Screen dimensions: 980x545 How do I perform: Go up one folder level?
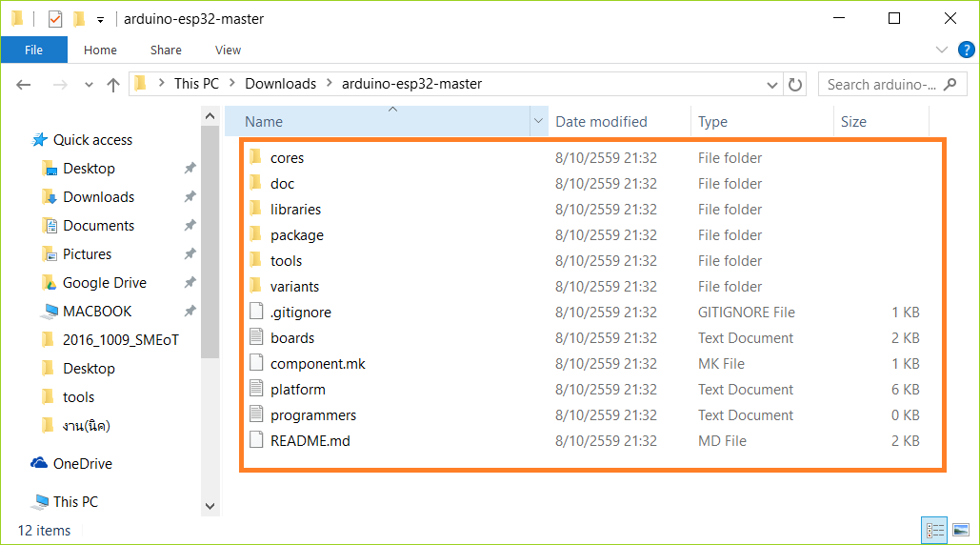pos(113,85)
